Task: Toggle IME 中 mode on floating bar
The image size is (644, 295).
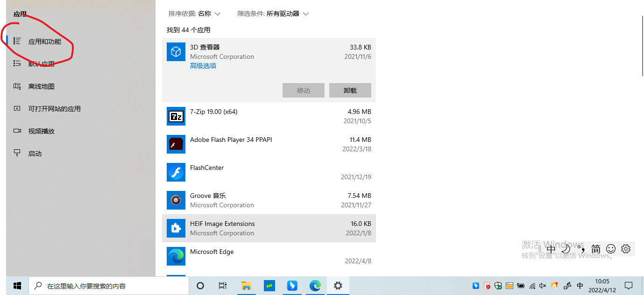Action: coord(551,249)
